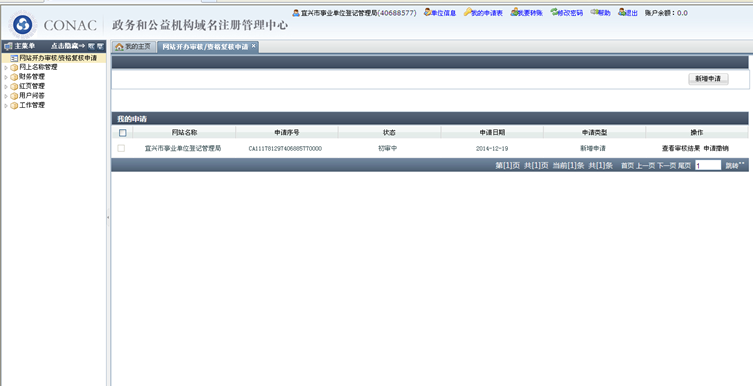Viewport: 753px width, 386px height.
Task: Click the expand-all icon in sidebar header
Action: tap(91, 47)
